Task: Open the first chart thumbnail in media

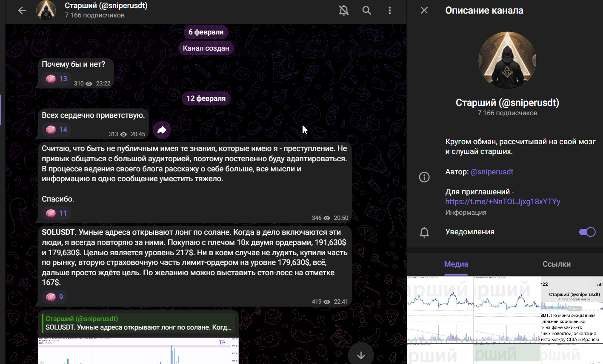Action: (x=440, y=309)
